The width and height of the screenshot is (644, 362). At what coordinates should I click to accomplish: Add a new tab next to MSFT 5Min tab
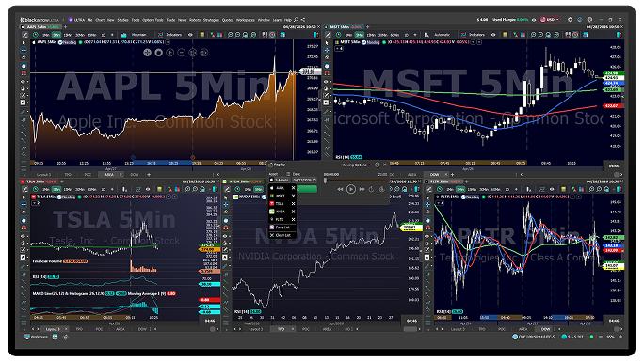pos(368,27)
